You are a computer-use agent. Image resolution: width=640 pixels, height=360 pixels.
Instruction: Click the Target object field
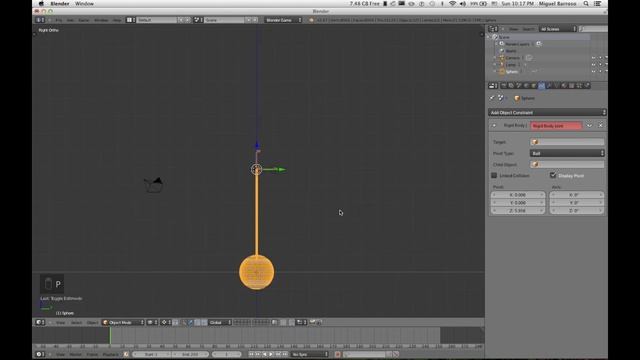coord(567,142)
